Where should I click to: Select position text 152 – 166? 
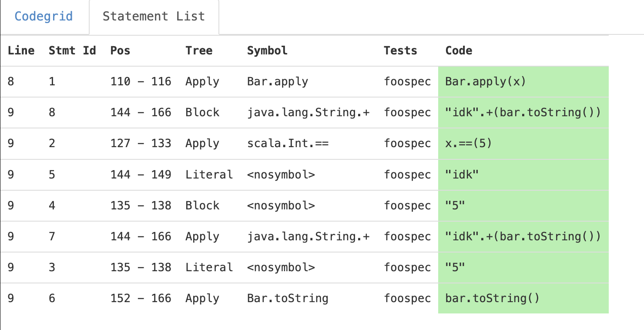tap(141, 298)
